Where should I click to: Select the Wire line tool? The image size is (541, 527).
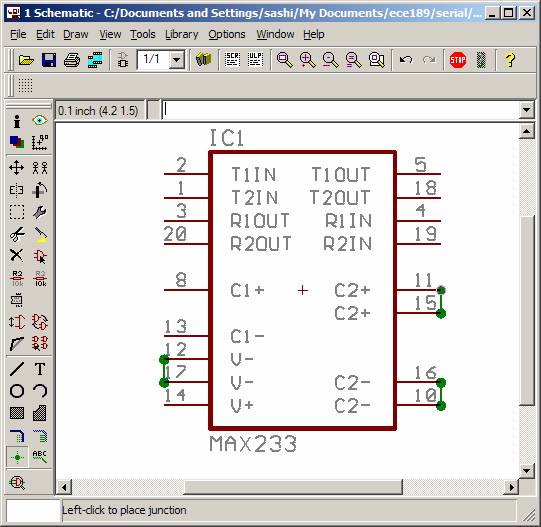pyautogui.click(x=17, y=369)
